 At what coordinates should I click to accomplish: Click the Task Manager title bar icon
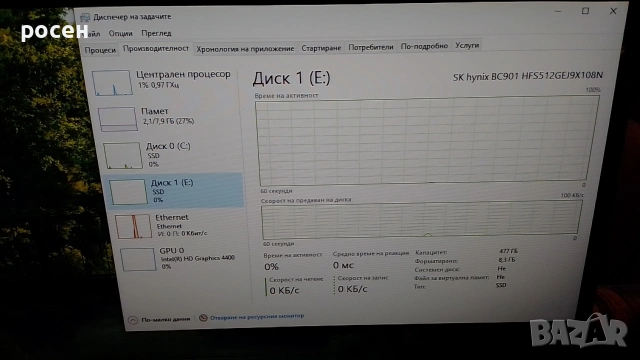(x=85, y=17)
